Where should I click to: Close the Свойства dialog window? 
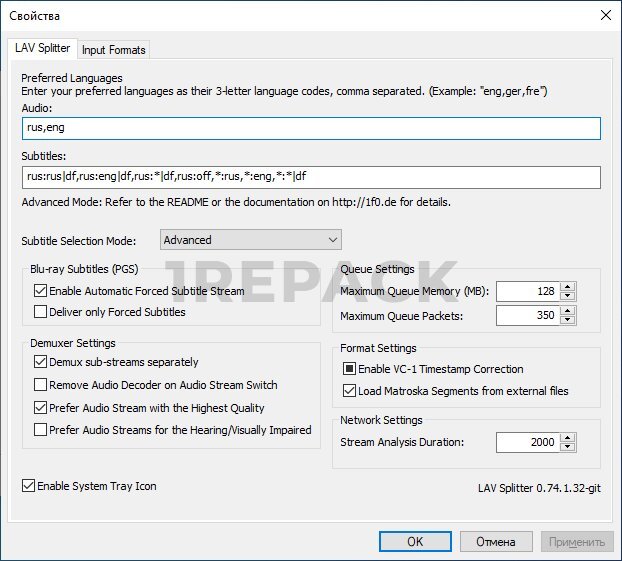(604, 15)
